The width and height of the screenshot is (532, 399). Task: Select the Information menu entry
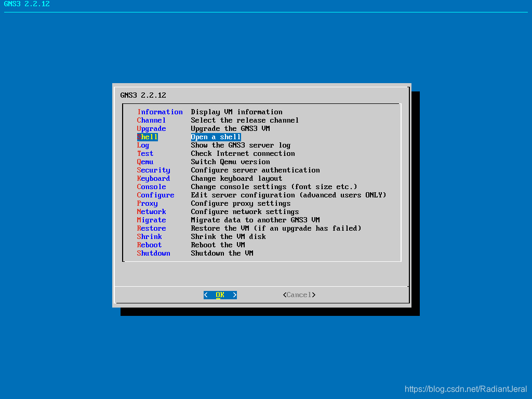coord(160,112)
